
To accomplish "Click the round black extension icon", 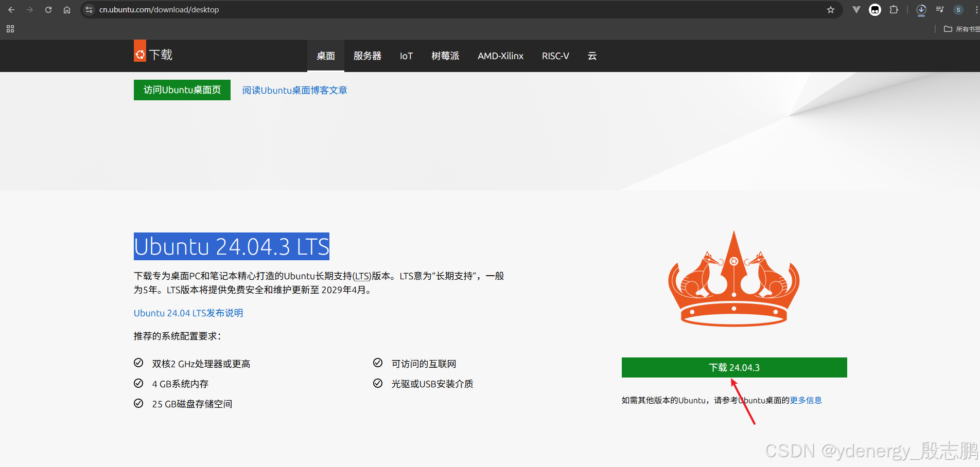I will point(875,10).
